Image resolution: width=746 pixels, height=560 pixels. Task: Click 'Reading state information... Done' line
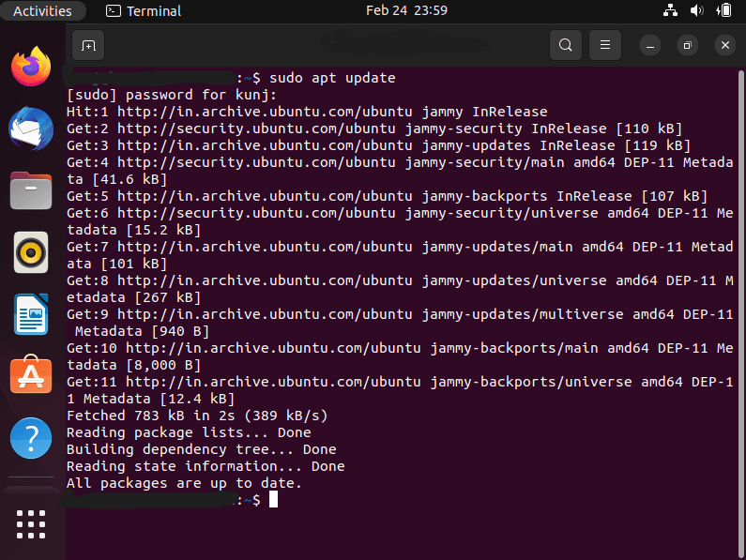[206, 466]
